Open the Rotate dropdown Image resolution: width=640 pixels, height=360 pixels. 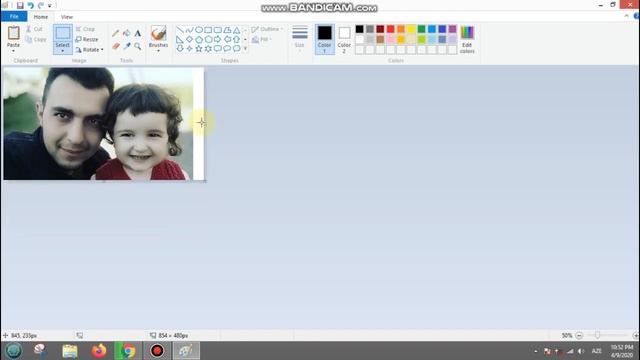[89, 49]
